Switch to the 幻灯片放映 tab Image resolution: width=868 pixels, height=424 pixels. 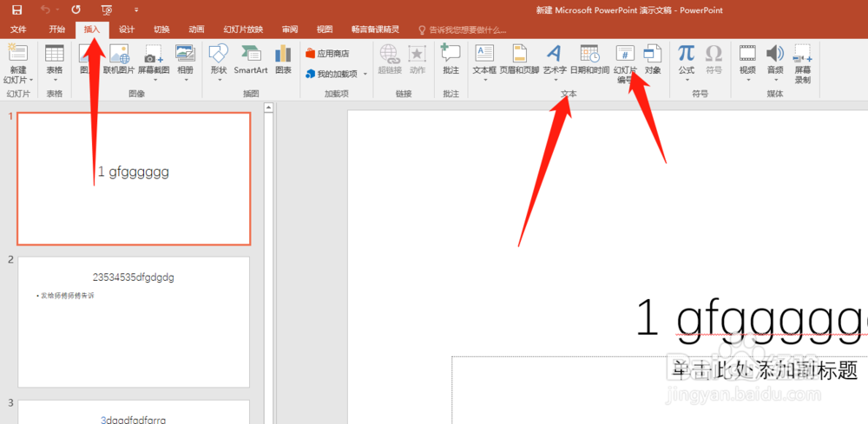point(243,29)
